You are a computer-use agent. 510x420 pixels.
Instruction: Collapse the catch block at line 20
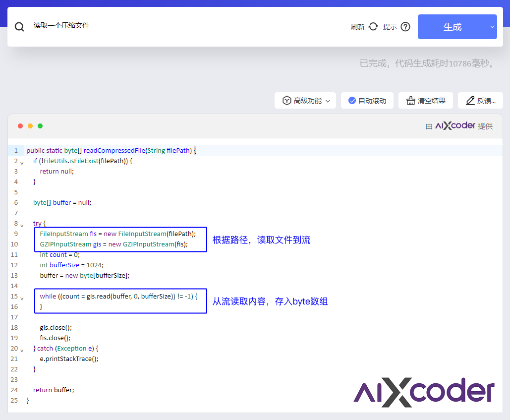pyautogui.click(x=22, y=350)
